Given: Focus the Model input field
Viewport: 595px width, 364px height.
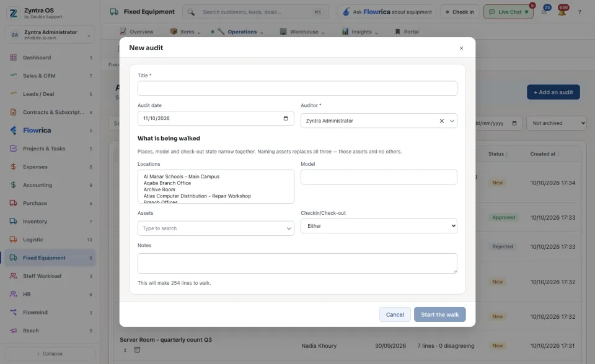Looking at the screenshot, I should [379, 177].
